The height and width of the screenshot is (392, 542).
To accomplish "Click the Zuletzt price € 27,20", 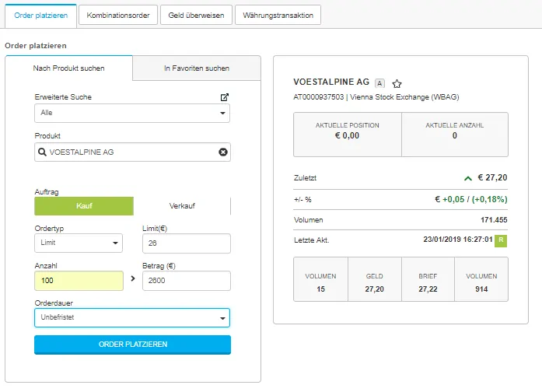I will pyautogui.click(x=492, y=177).
